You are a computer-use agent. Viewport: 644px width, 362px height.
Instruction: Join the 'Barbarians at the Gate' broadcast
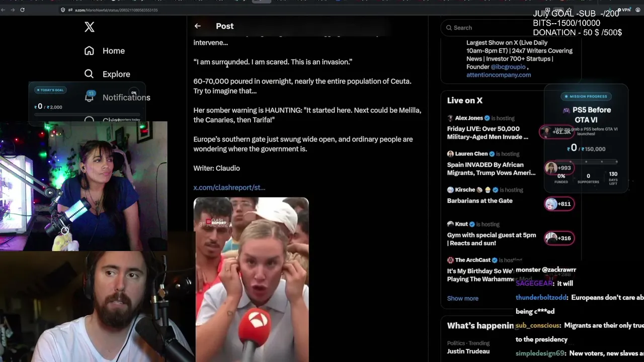pos(480,201)
